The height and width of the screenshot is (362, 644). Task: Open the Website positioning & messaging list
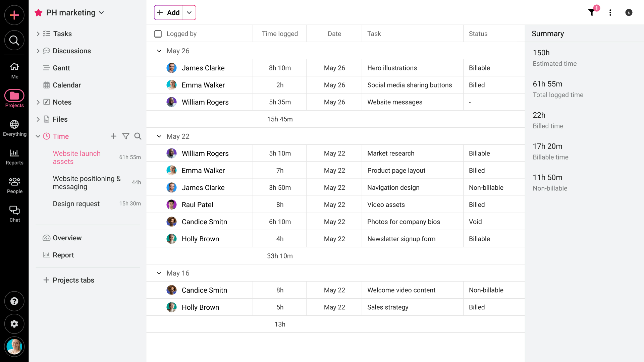[x=87, y=183]
